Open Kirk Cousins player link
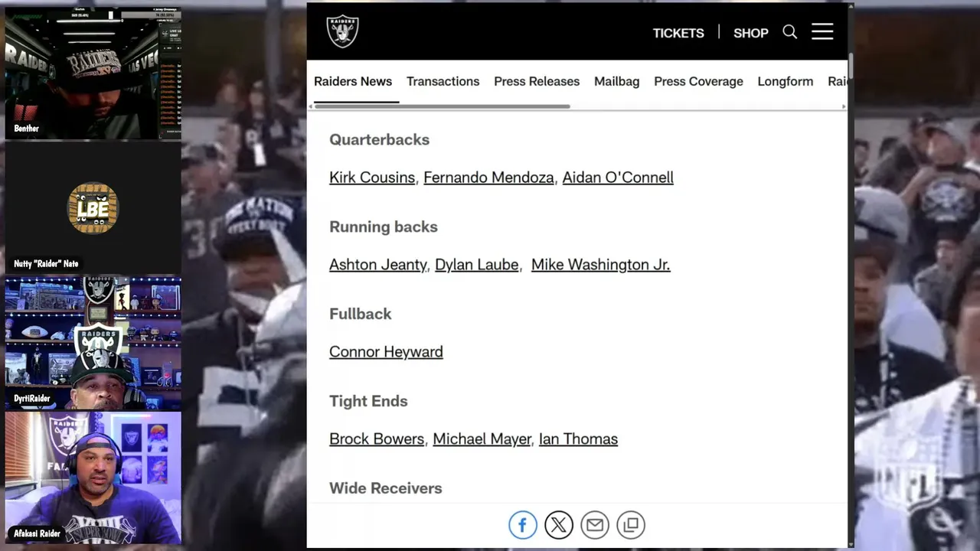The height and width of the screenshot is (551, 980). click(x=372, y=178)
